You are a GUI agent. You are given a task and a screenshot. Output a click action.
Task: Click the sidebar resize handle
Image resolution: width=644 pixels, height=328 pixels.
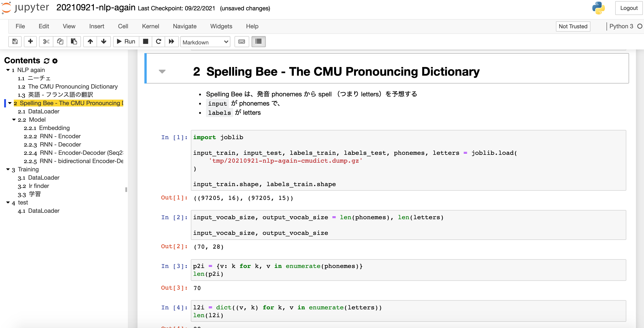tap(126, 189)
